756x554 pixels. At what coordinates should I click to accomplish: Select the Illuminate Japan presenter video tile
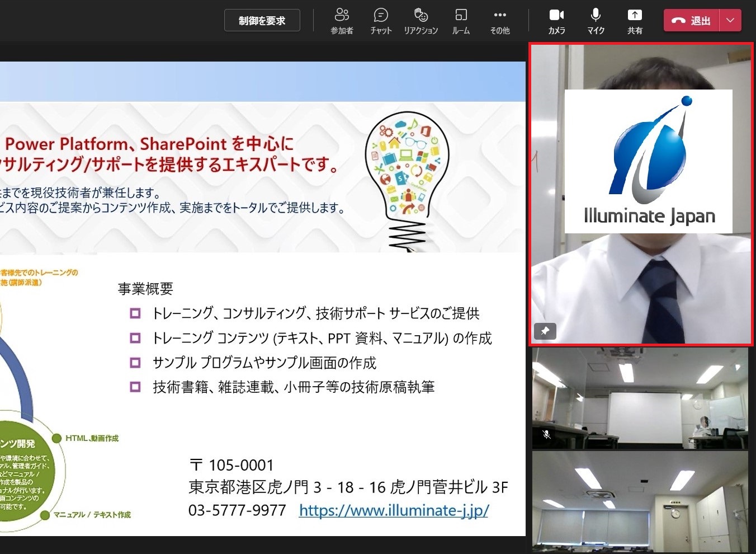[x=641, y=194]
